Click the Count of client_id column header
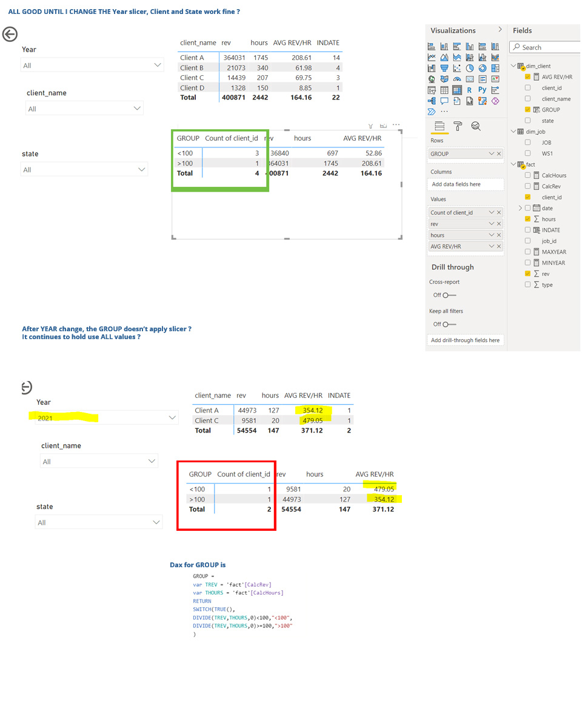This screenshot has height=728, width=585. (x=232, y=138)
